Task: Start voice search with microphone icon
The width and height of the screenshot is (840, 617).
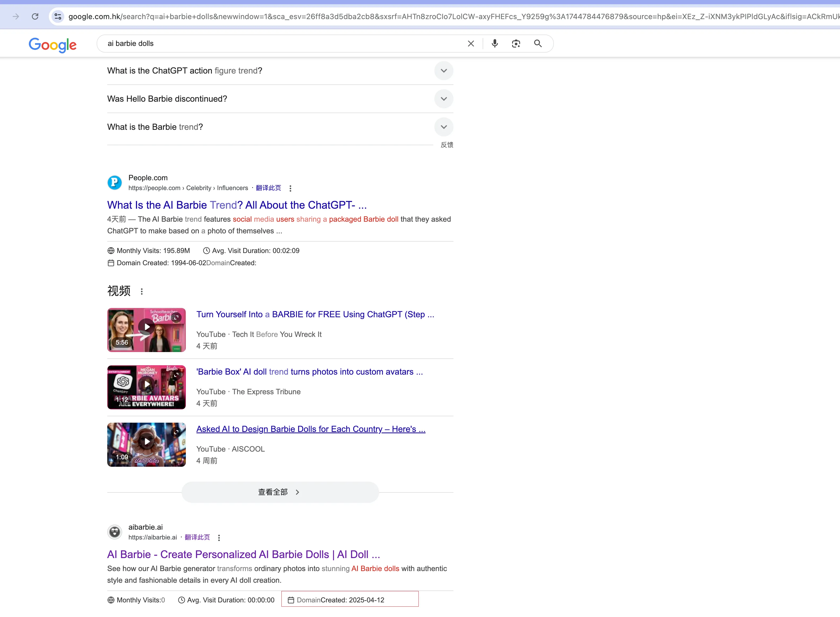Action: coord(495,44)
